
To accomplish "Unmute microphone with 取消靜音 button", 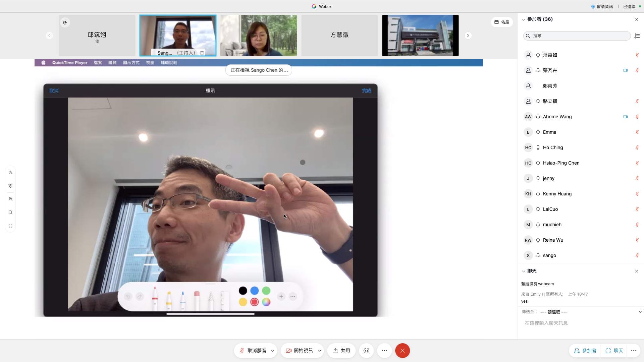I will tap(253, 351).
